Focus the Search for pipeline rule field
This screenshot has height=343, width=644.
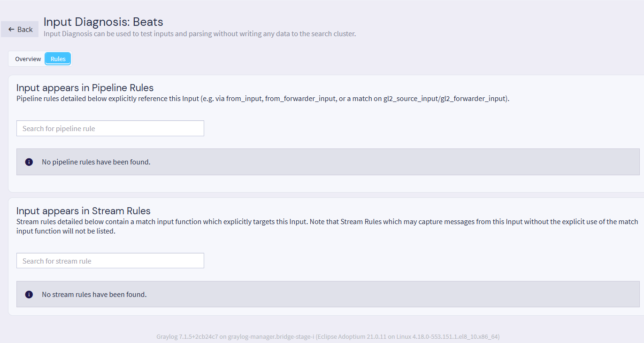point(110,128)
